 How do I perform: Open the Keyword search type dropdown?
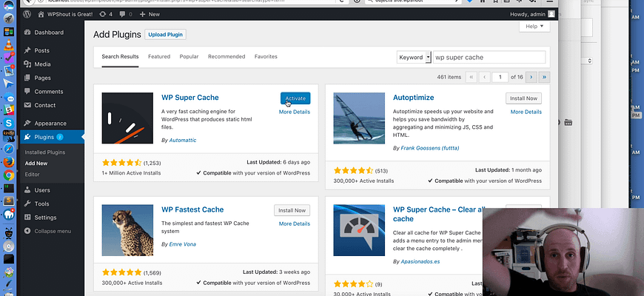coord(414,58)
